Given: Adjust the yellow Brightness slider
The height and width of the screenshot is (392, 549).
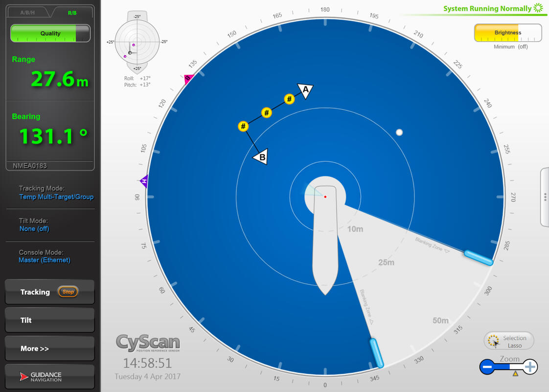Looking at the screenshot, I should (507, 33).
